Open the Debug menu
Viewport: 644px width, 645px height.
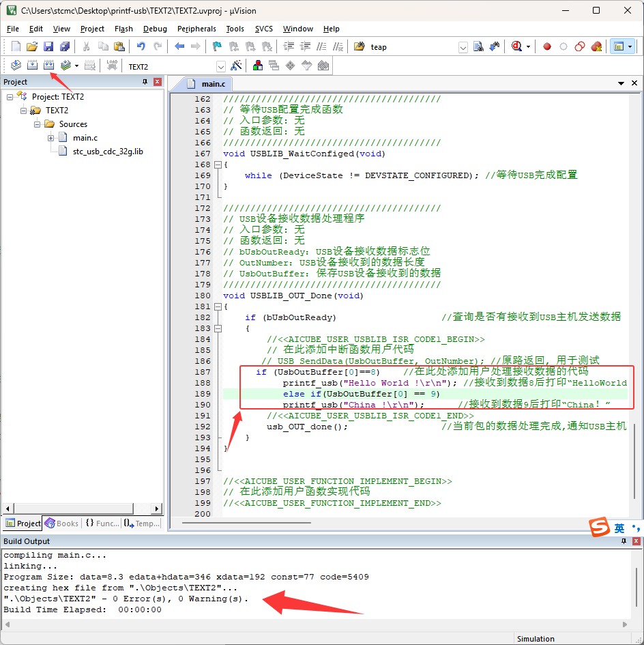pyautogui.click(x=155, y=29)
